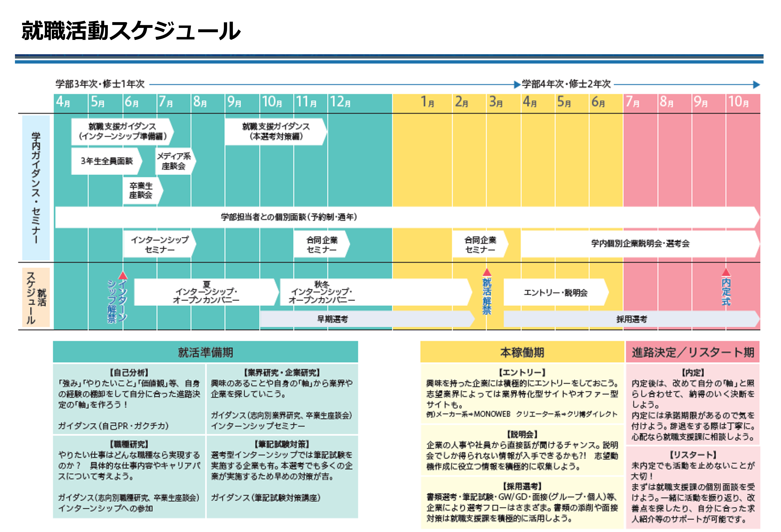
Task: Select the 3年生全員面談 arrow box
Action: (106, 161)
